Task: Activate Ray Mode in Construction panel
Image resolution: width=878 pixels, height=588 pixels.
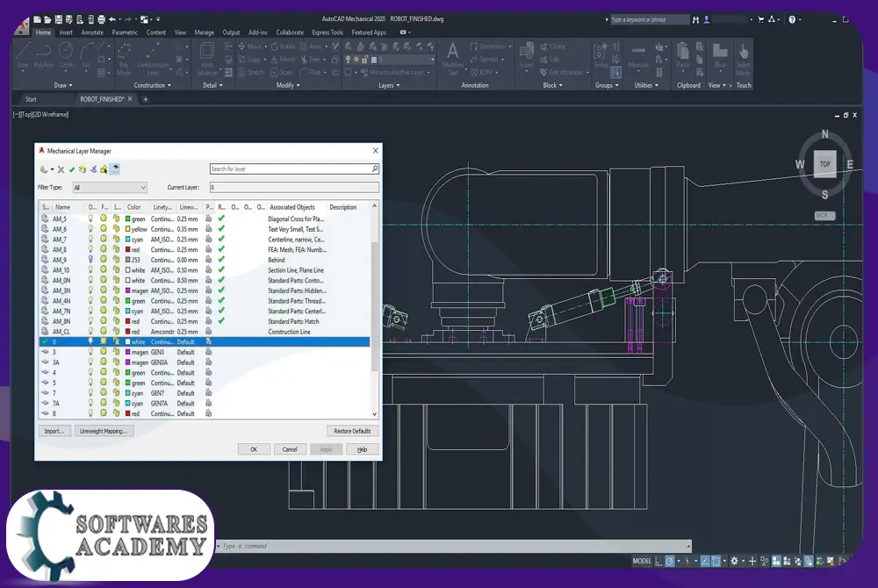Action: coord(124,60)
